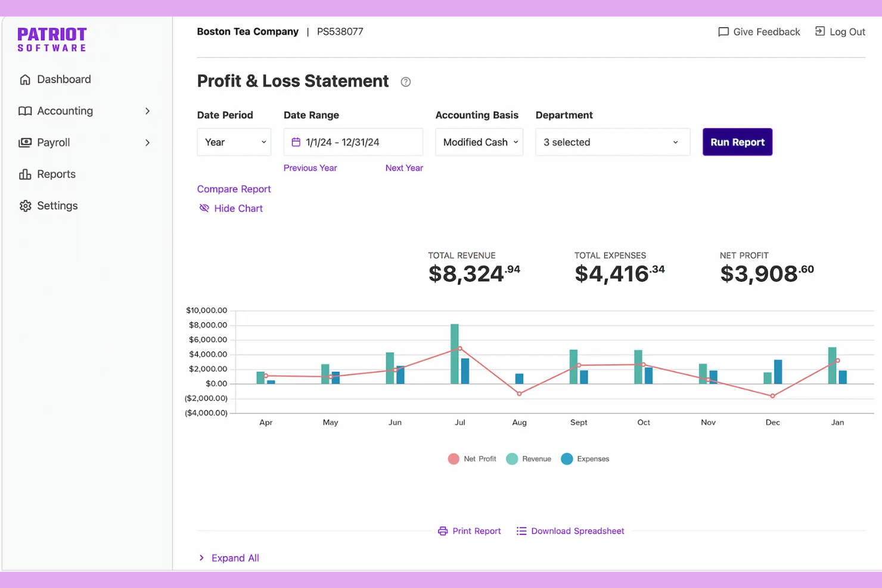
Task: Click the calendar icon in Date Range
Action: pyautogui.click(x=296, y=142)
